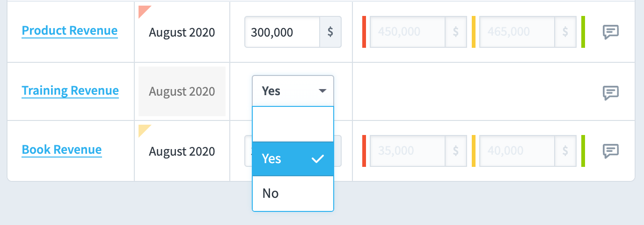Open comment icon for Book Revenue row
644x225 pixels.
pyautogui.click(x=611, y=151)
